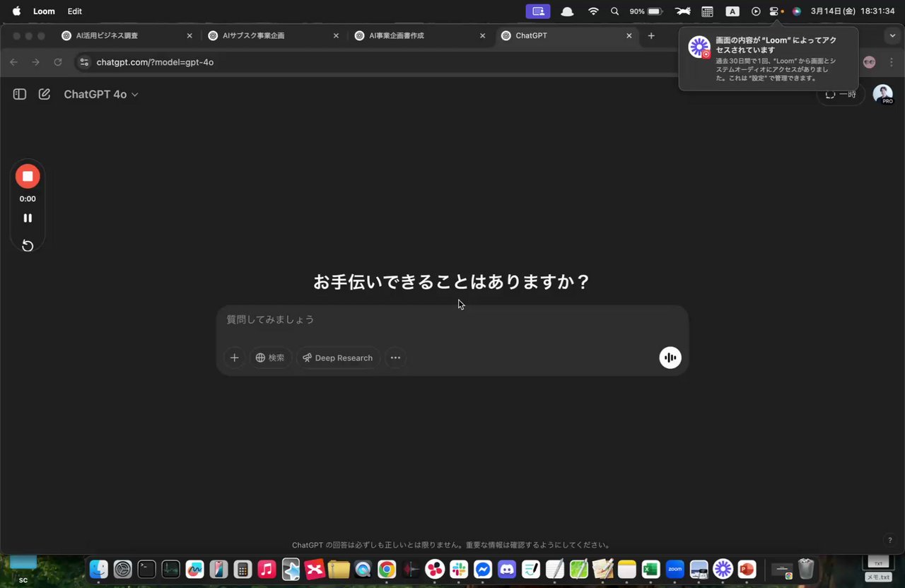This screenshot has width=905, height=588.
Task: Open the question mark help button
Action: 890,540
